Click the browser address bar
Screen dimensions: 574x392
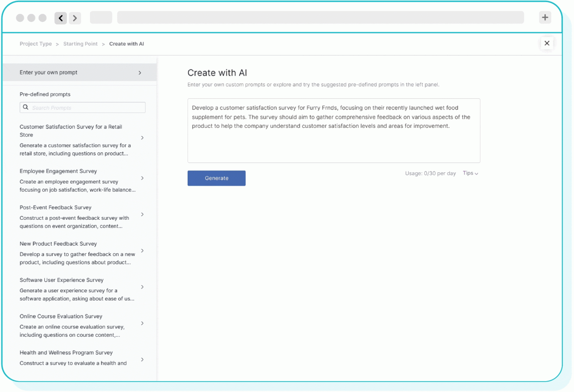pos(320,18)
